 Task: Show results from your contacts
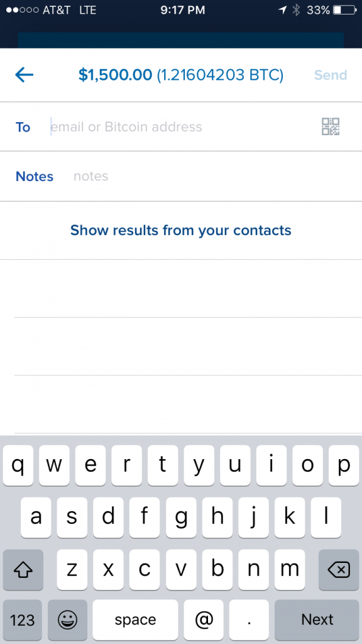[x=180, y=230]
